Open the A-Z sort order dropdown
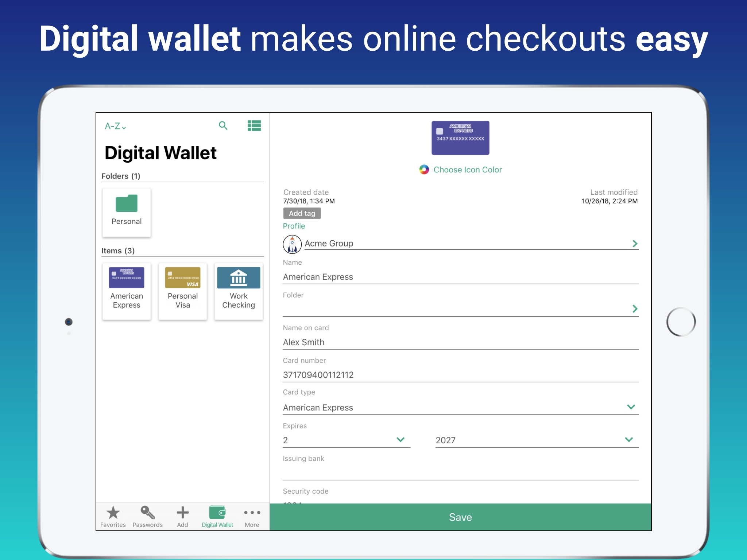747x560 pixels. click(115, 126)
